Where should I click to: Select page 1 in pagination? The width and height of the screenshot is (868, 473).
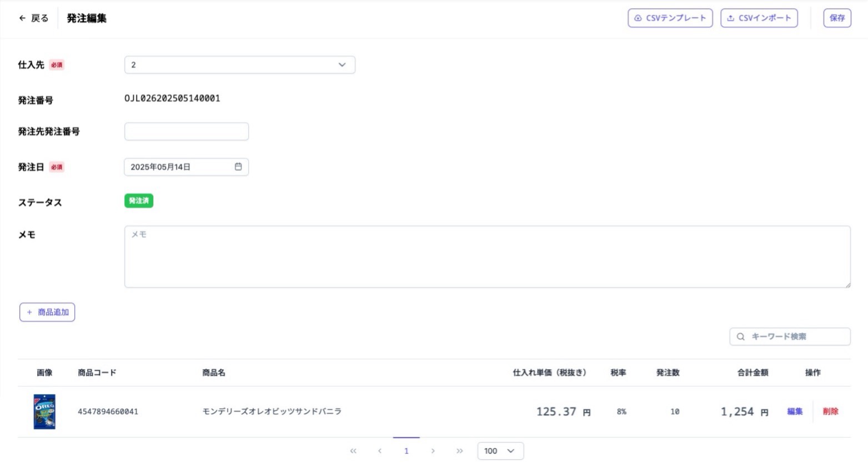pyautogui.click(x=406, y=451)
